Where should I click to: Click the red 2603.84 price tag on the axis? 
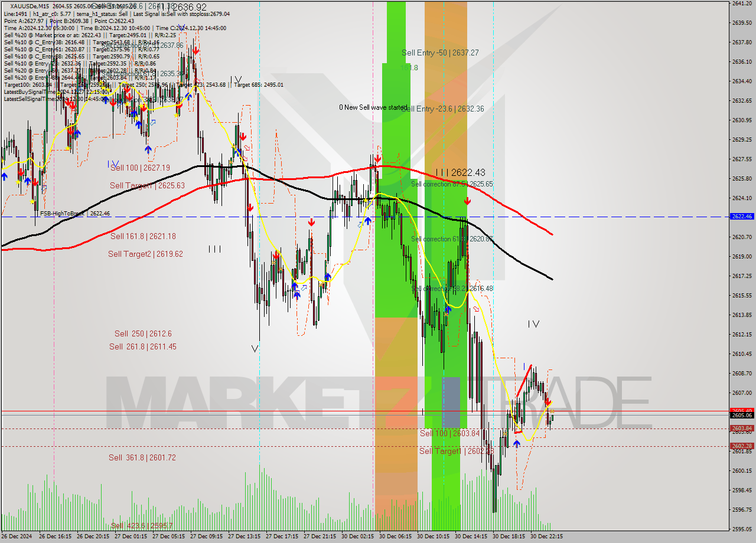tap(742, 428)
